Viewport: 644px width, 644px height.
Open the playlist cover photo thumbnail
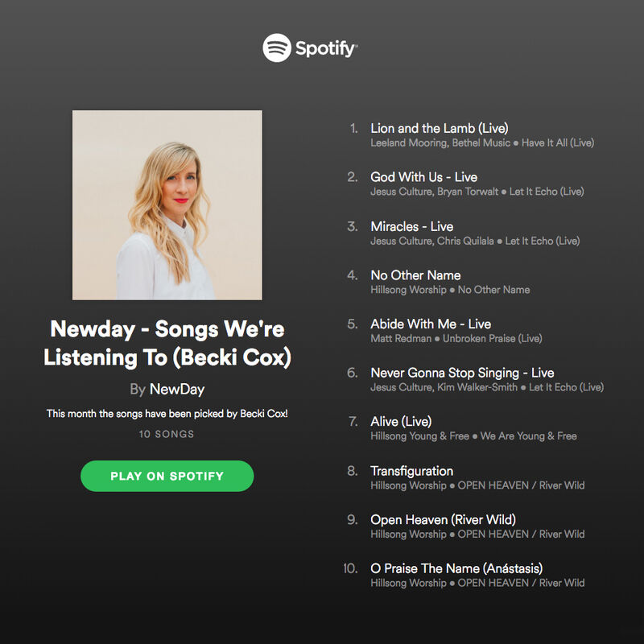(167, 205)
